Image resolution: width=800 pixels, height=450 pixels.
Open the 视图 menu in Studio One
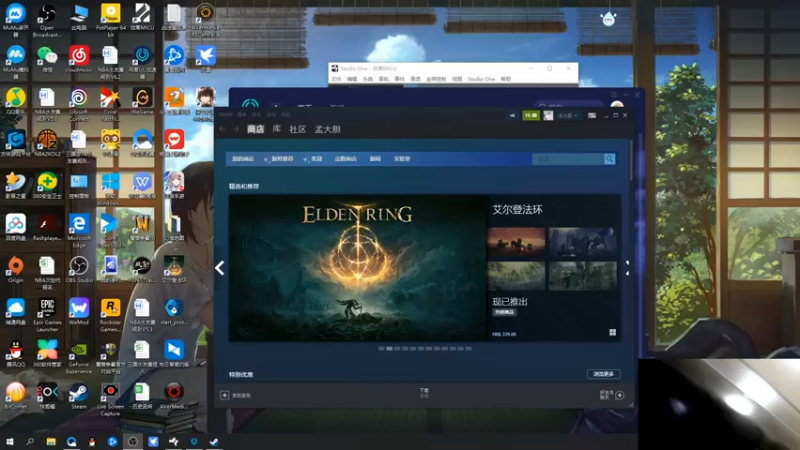(x=457, y=79)
